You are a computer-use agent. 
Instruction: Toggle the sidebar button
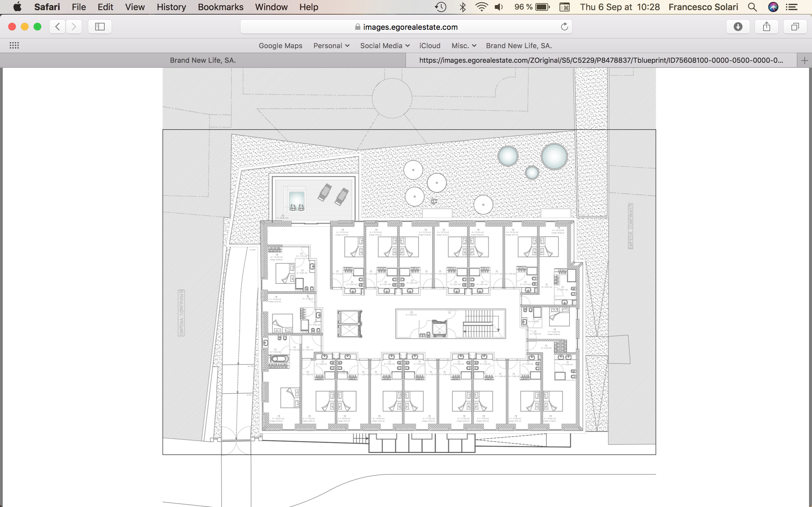100,27
